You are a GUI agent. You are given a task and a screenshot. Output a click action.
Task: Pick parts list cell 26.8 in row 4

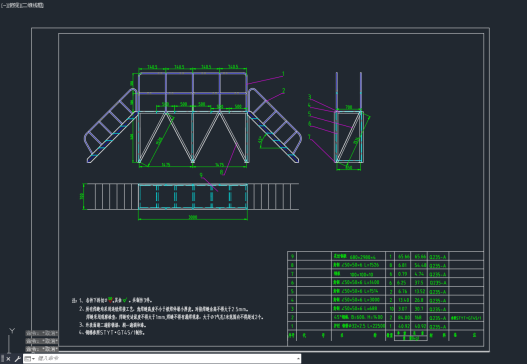[418, 300]
